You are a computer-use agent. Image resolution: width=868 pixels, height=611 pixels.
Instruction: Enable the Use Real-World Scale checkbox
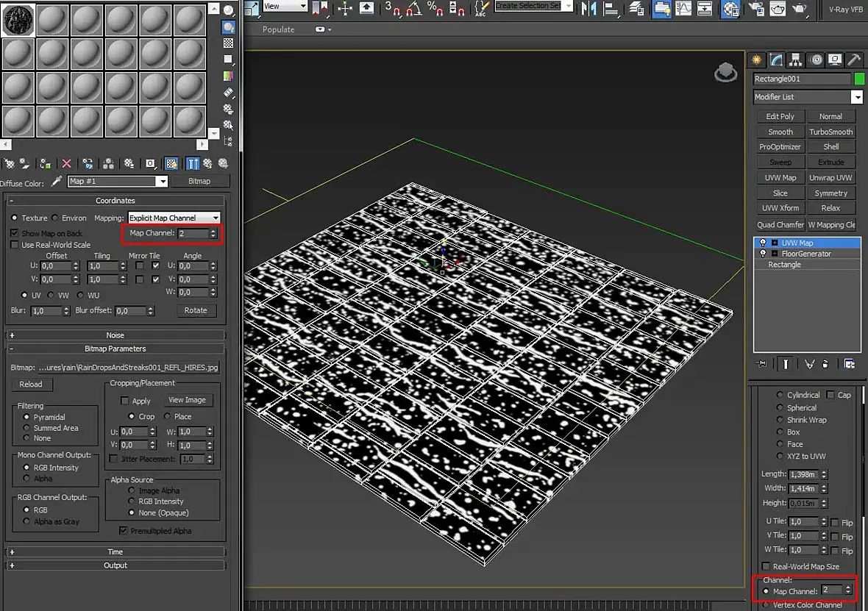tap(15, 245)
